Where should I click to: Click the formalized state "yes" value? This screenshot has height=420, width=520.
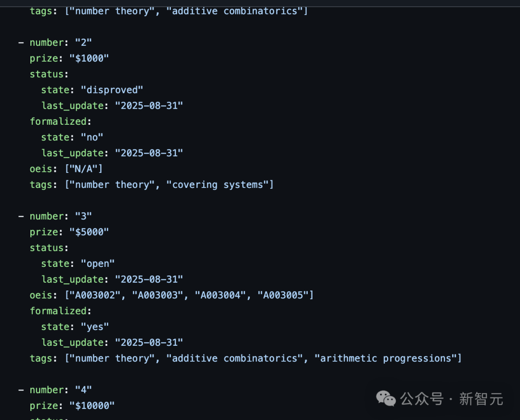[x=95, y=327]
